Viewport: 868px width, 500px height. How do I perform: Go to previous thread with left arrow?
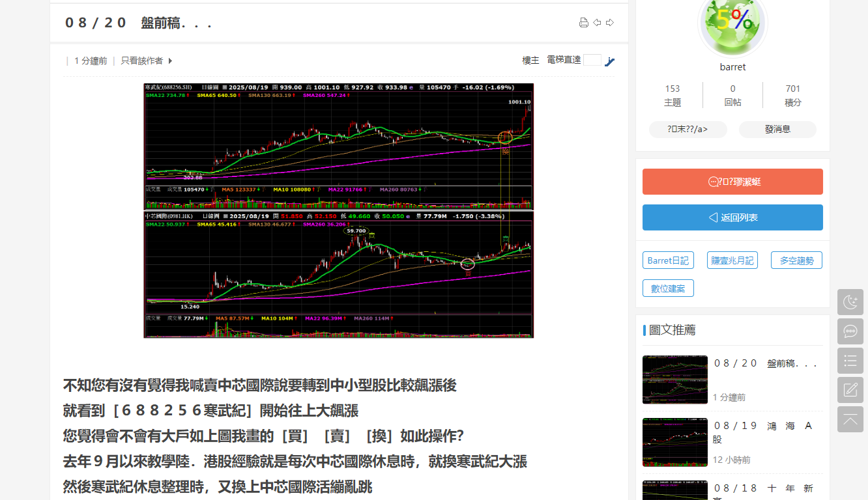[597, 23]
